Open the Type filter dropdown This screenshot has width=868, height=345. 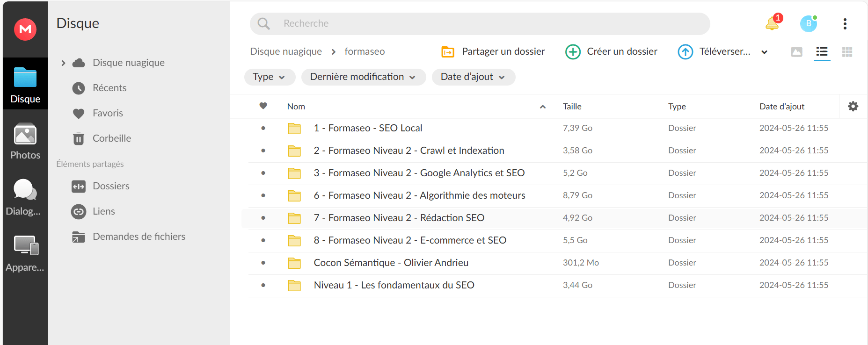point(270,77)
